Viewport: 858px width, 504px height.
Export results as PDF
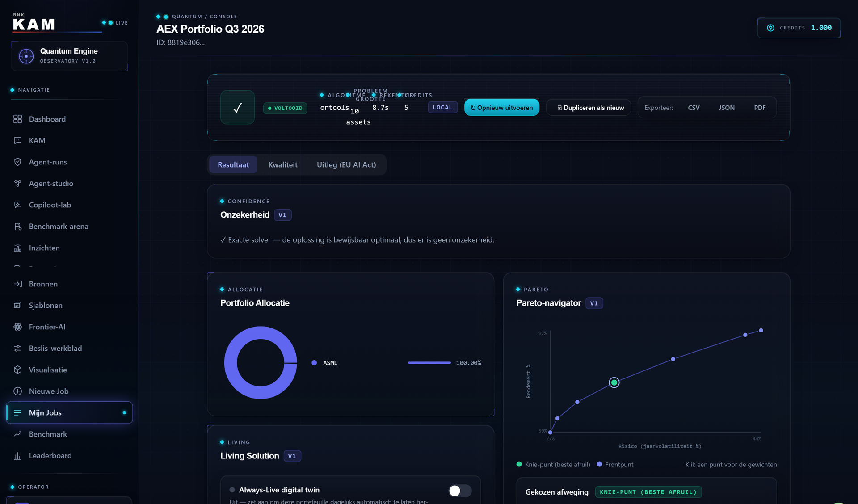pyautogui.click(x=760, y=108)
